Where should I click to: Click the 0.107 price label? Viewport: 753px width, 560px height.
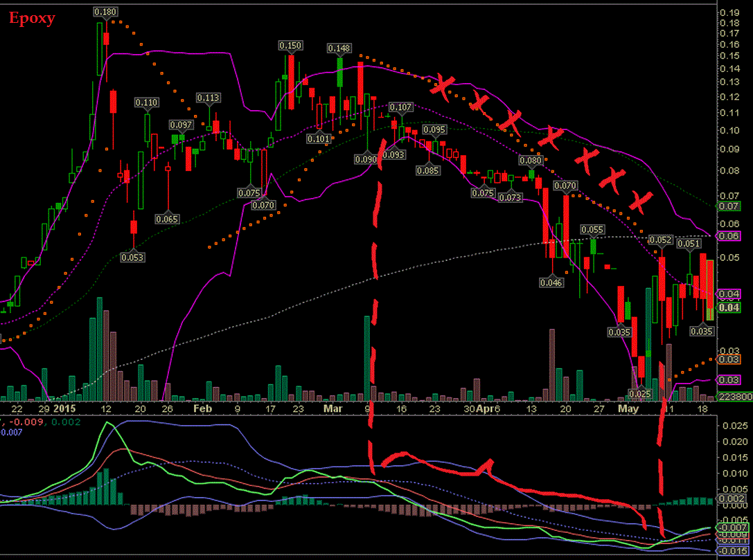click(x=400, y=107)
